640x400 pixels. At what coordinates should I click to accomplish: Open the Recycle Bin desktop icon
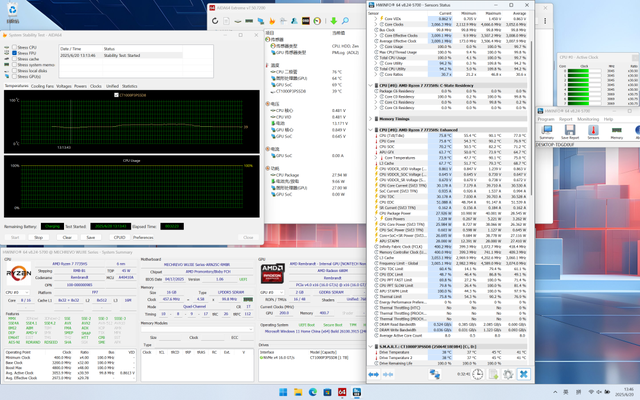point(13,12)
